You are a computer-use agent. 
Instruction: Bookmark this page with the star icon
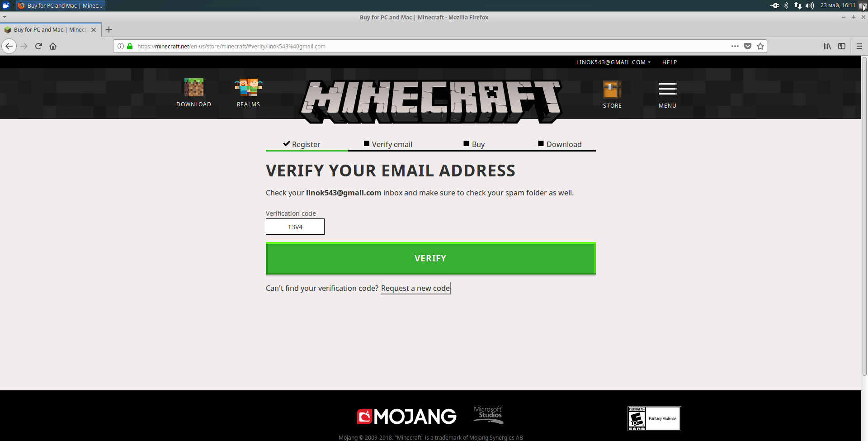[760, 46]
